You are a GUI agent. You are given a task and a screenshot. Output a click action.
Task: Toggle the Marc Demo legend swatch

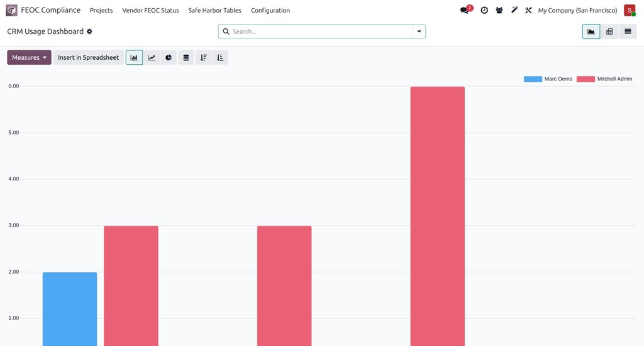(x=533, y=79)
